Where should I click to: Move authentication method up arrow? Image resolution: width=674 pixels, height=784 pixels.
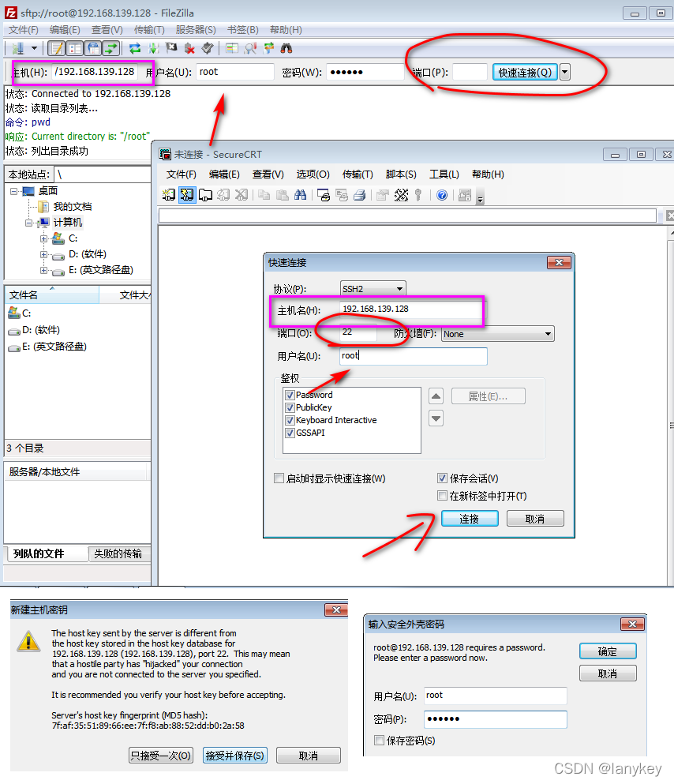click(x=436, y=396)
